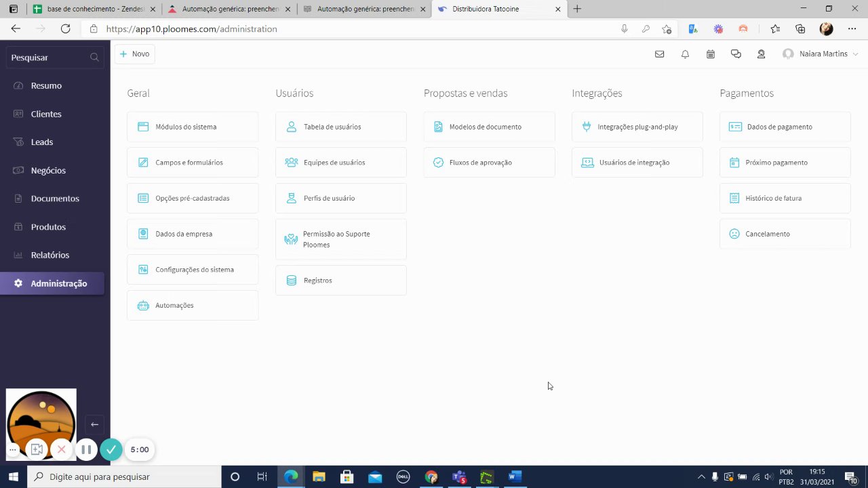Go to Negócios in the sidebar

(48, 171)
